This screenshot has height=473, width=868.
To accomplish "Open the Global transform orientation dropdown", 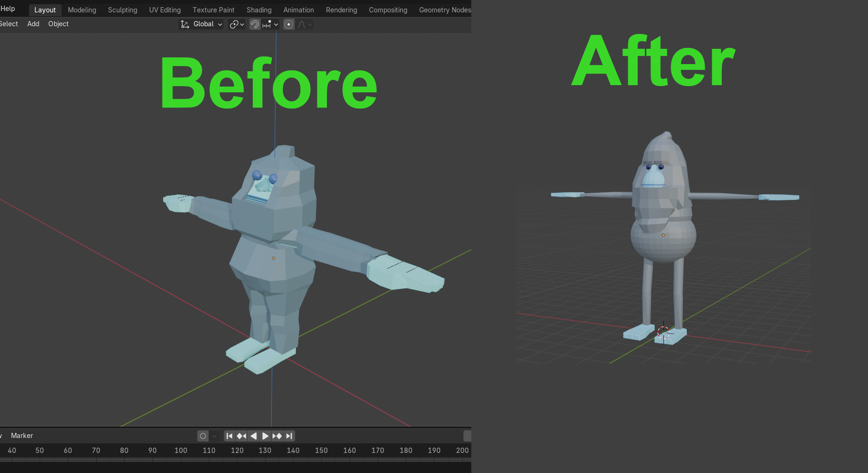I will 201,24.
